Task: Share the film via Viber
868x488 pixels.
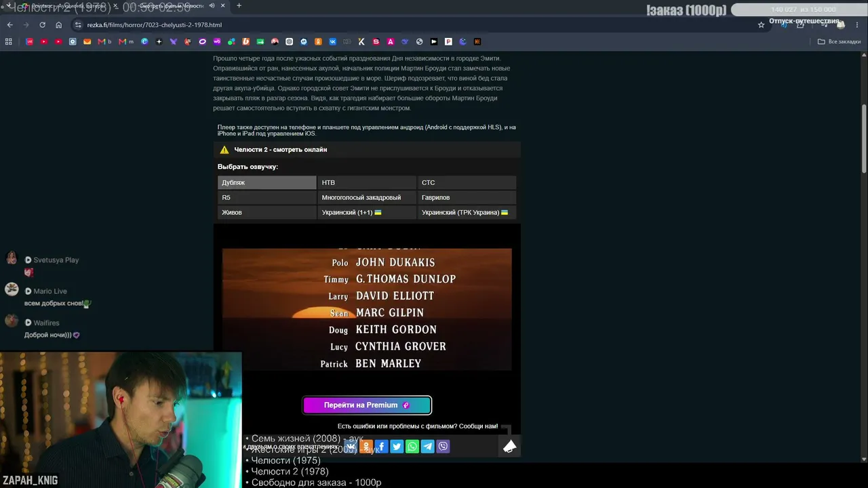Action: click(443, 446)
